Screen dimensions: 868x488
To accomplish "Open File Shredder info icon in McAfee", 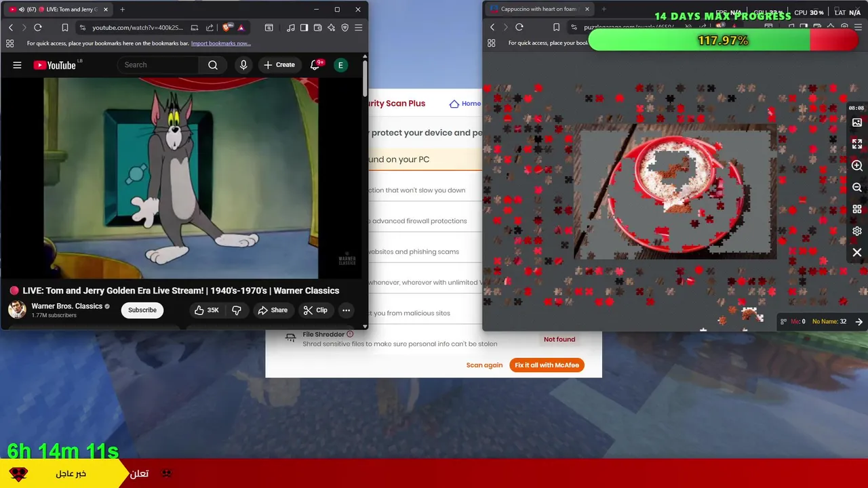I will [350, 334].
